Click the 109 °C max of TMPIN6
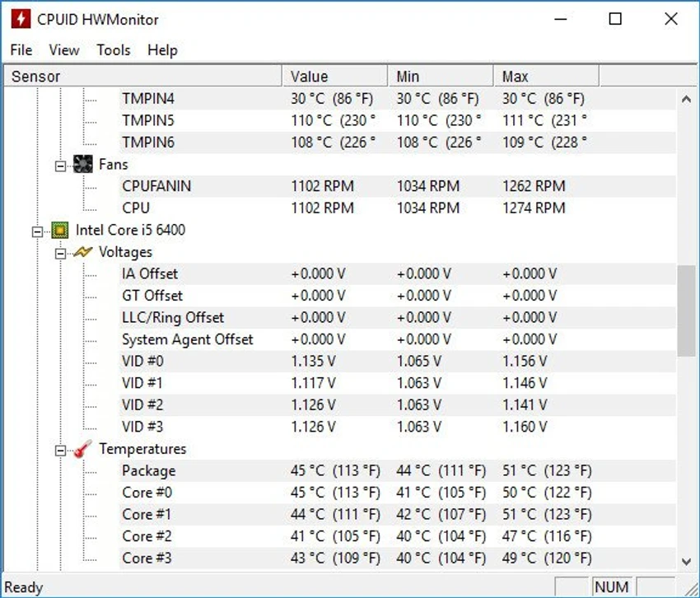 coord(544,142)
